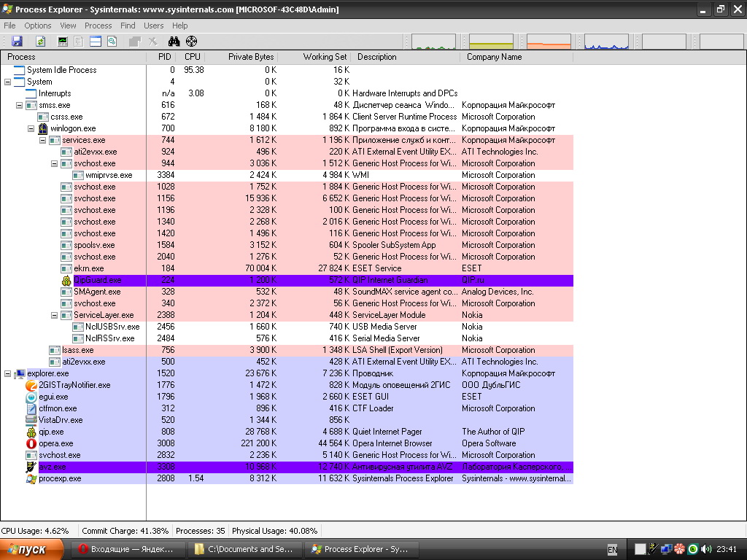Image resolution: width=747 pixels, height=560 pixels.
Task: Click the opera.exe red O icon
Action: coord(31,443)
